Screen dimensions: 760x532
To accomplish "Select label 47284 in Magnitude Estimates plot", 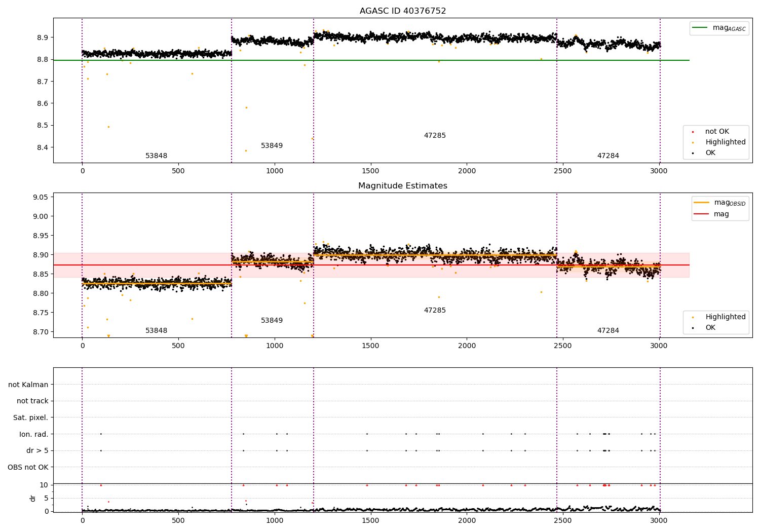I will (608, 331).
